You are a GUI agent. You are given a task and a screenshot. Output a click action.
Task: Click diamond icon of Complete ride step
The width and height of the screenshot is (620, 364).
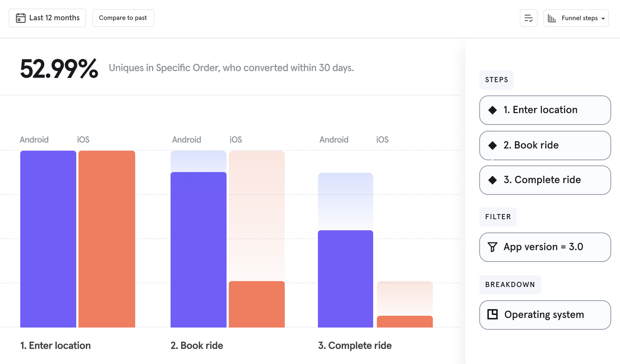493,180
